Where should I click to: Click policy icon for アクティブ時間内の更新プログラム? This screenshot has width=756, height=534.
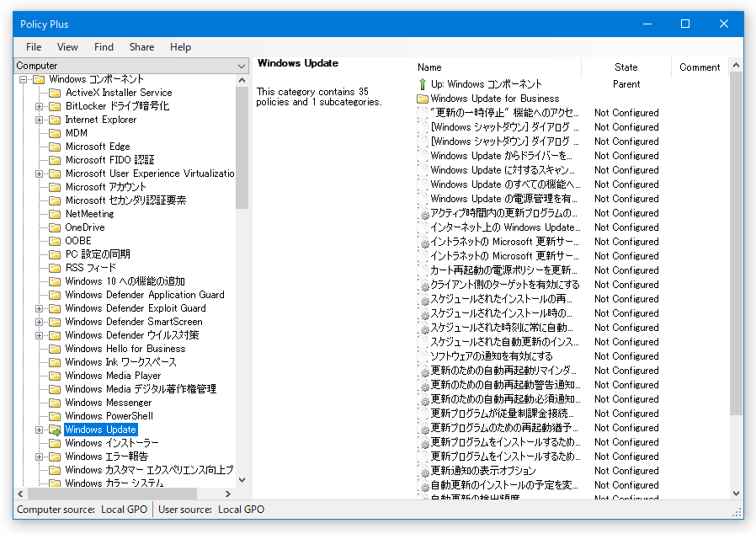pos(423,213)
